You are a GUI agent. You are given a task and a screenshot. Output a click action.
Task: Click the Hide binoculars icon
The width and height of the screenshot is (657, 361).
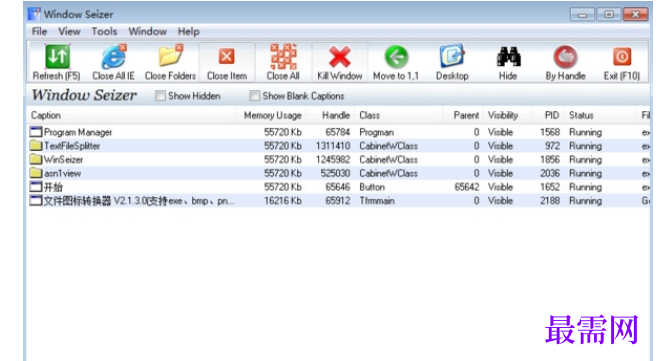click(508, 57)
